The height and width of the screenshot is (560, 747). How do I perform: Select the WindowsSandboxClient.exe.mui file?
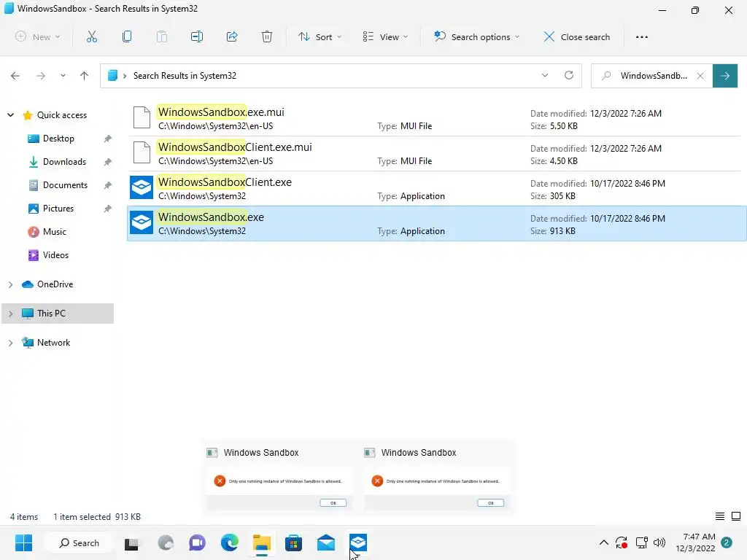[434, 154]
